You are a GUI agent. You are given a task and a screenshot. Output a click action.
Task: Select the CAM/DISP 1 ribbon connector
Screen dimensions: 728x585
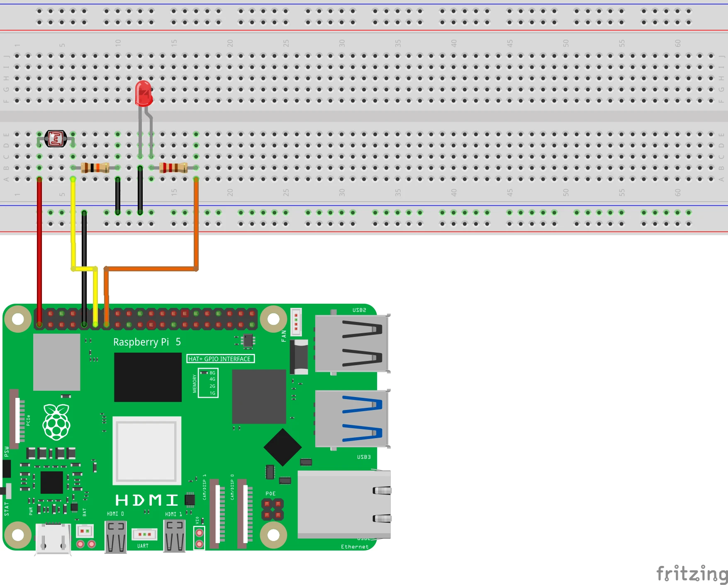coord(217,514)
